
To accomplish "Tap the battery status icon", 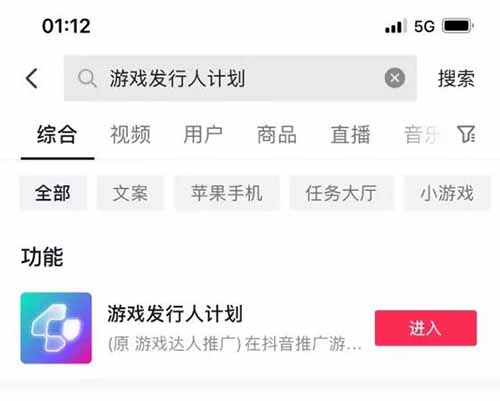I will pos(458,26).
